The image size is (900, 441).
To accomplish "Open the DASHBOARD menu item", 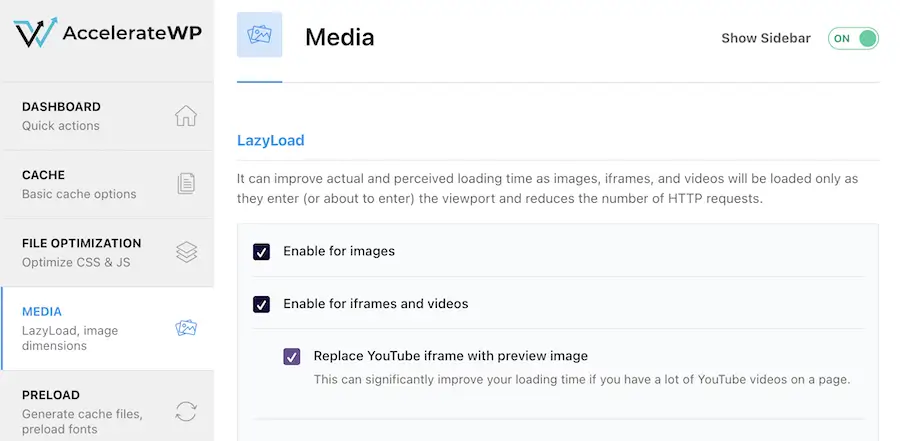I will coord(107,116).
